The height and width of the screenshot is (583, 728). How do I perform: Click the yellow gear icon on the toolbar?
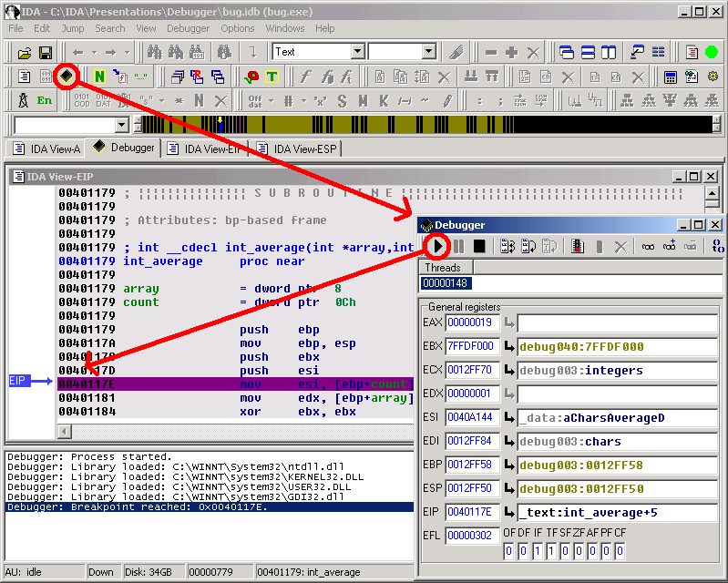pyautogui.click(x=713, y=77)
